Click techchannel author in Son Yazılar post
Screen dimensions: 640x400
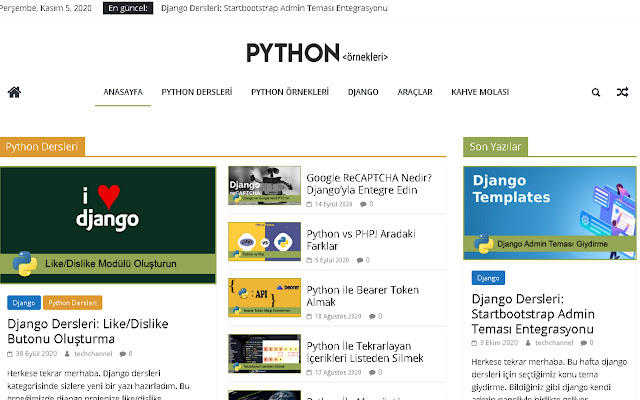click(x=554, y=343)
